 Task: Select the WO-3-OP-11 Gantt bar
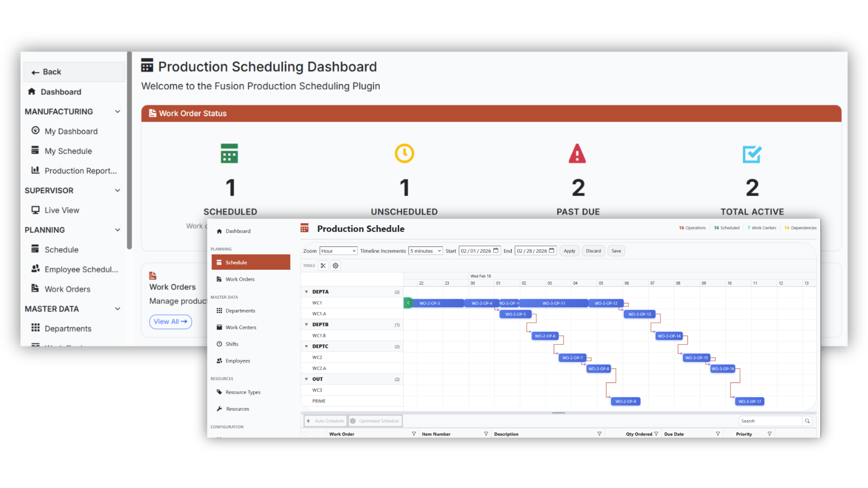[554, 303]
